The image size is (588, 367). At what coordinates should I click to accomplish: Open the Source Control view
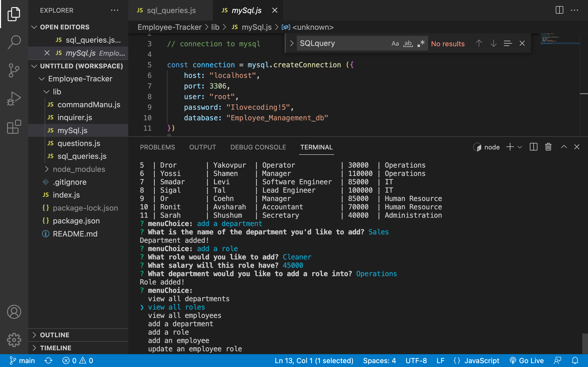pyautogui.click(x=14, y=70)
